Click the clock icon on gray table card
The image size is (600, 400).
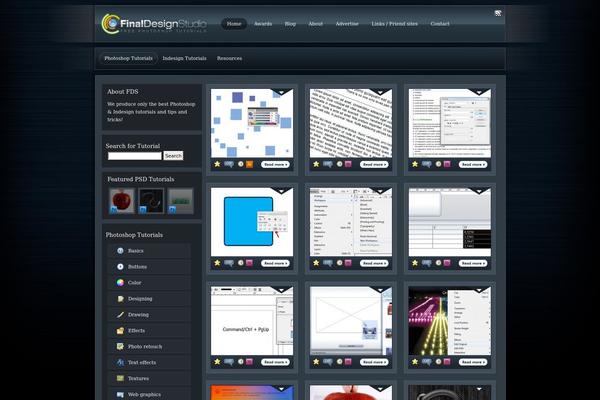pyautogui.click(x=439, y=263)
